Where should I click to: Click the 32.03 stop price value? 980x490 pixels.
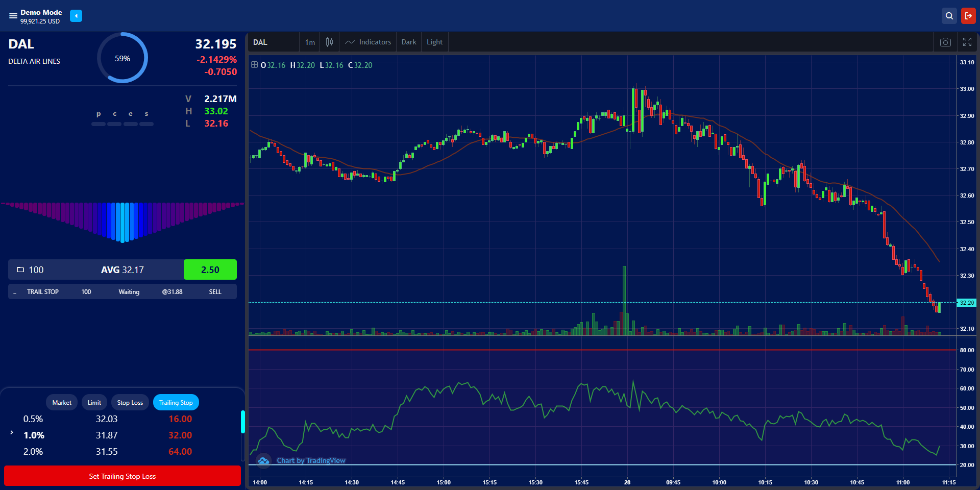pyautogui.click(x=107, y=419)
